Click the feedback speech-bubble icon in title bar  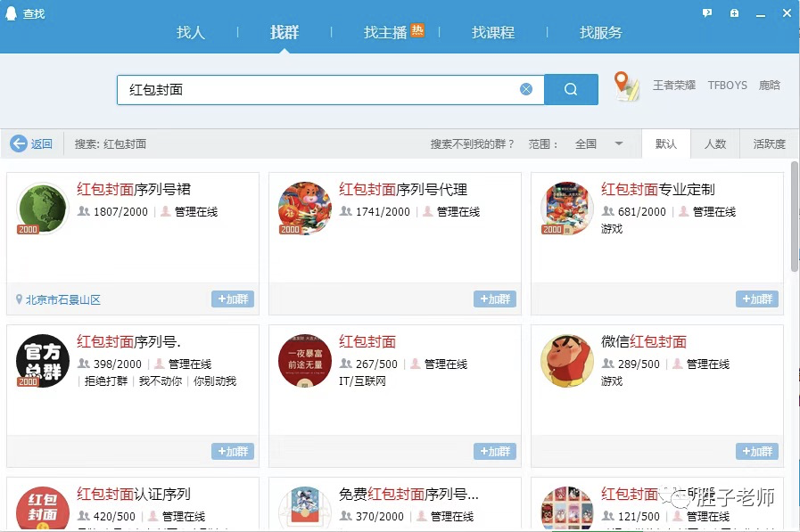(x=708, y=13)
